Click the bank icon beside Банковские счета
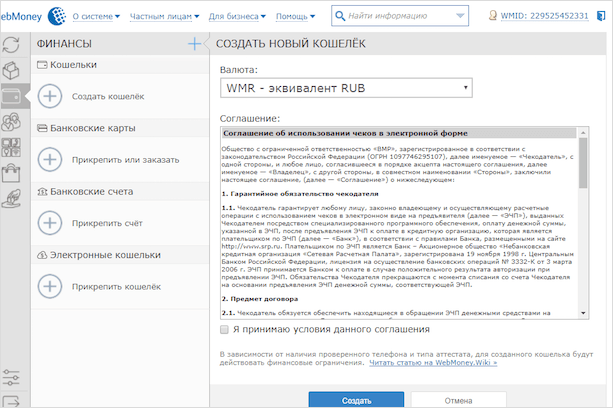Image resolution: width=613 pixels, height=408 pixels. tap(42, 191)
